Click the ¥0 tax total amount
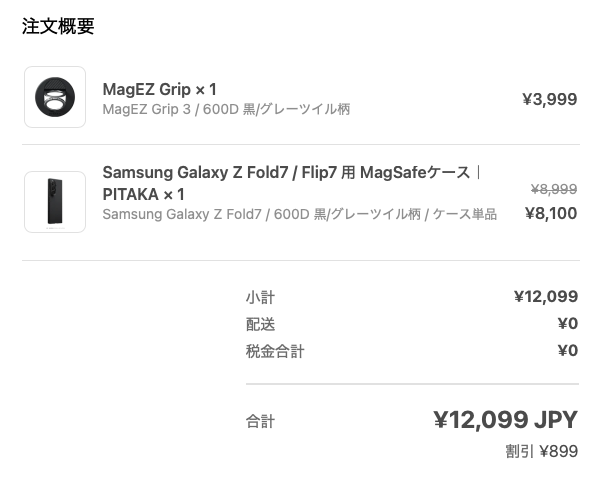606x480 pixels. pos(568,351)
